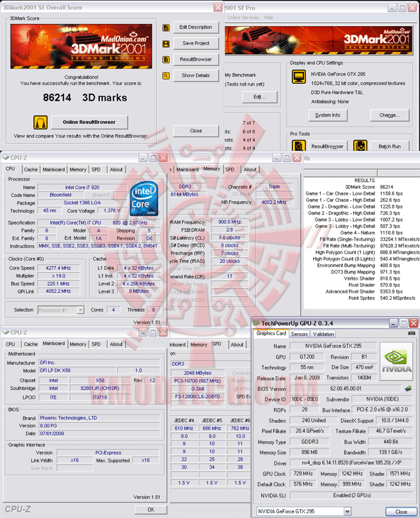Select Memory tab in lower CPU-Z window
Screen dimensions: 420x518
point(78,344)
